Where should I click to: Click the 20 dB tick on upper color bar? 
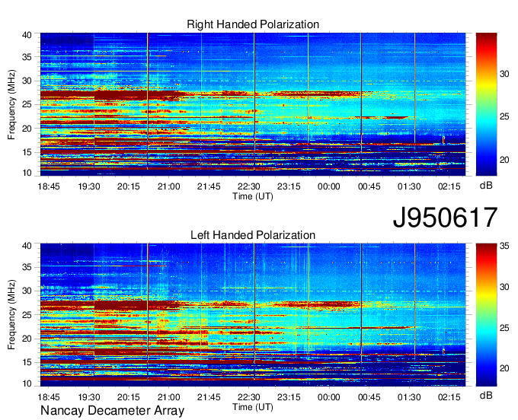[x=504, y=160]
